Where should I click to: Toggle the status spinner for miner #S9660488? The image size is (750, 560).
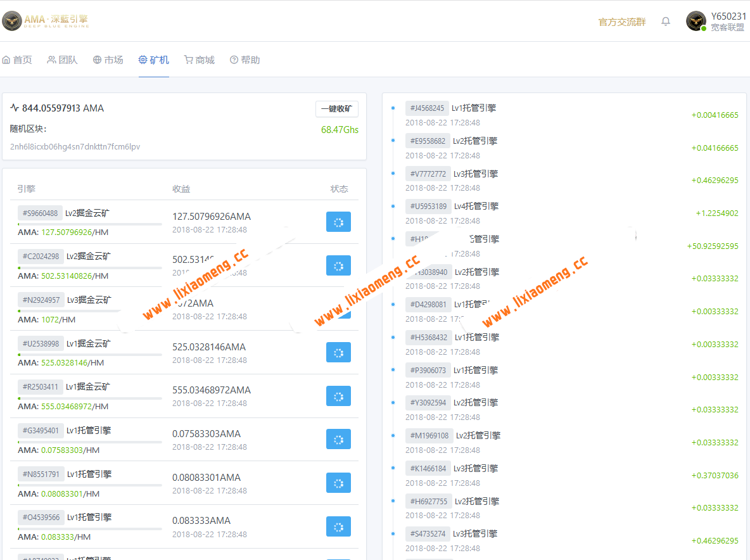[338, 222]
